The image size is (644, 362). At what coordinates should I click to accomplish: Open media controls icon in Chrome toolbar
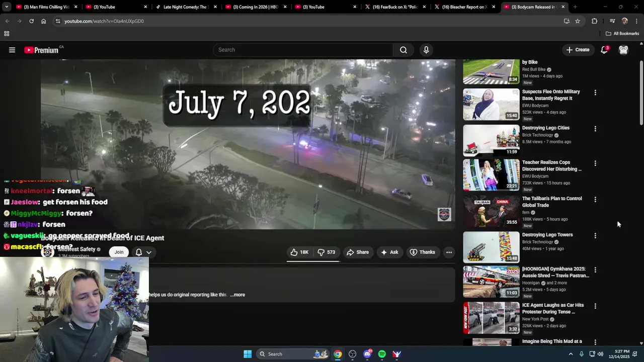[612, 21]
